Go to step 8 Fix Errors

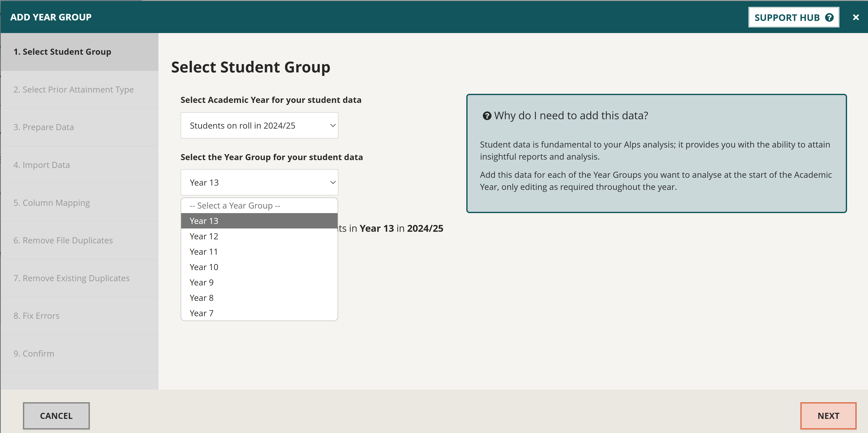(79, 316)
